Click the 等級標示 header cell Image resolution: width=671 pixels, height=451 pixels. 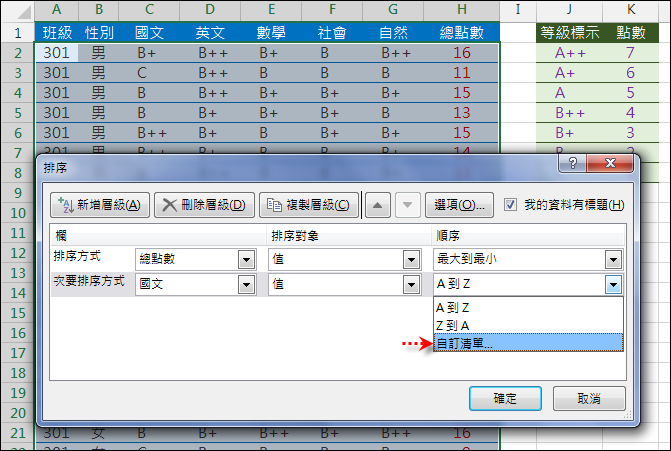point(569,33)
